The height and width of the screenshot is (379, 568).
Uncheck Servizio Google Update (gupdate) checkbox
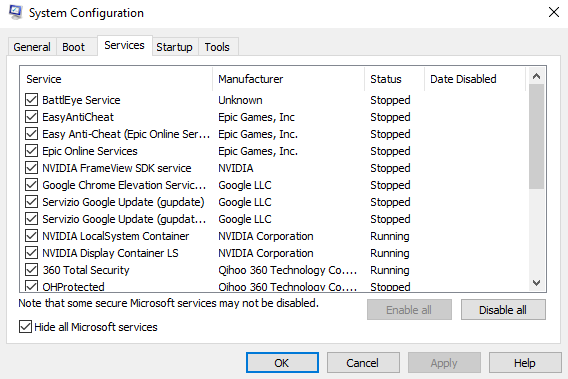click(32, 202)
